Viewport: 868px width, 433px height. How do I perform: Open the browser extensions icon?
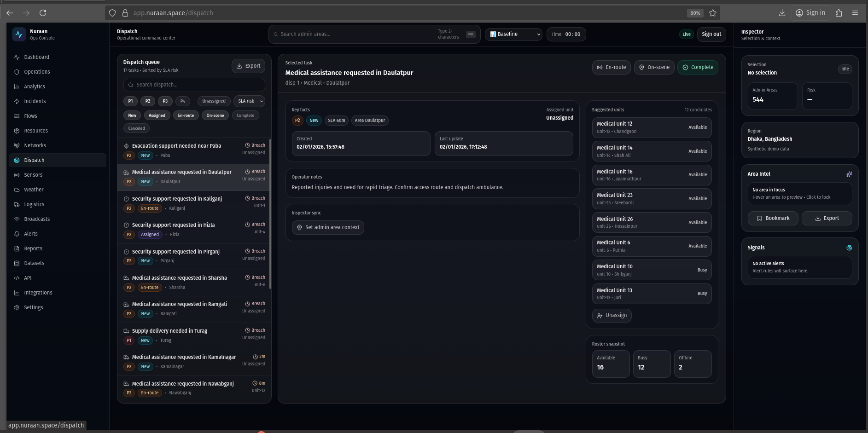839,13
